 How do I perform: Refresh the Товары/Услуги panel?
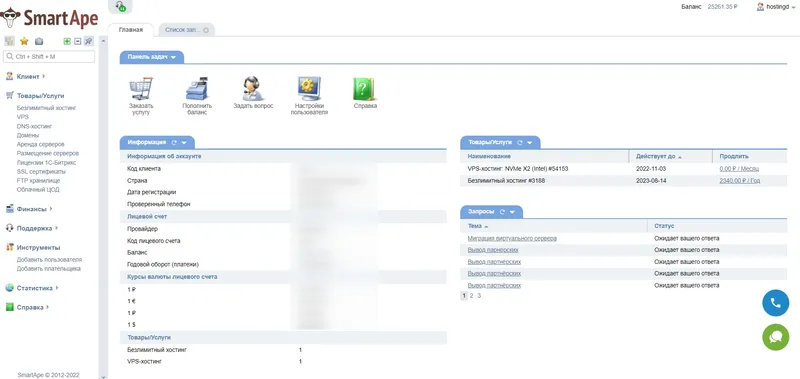520,142
